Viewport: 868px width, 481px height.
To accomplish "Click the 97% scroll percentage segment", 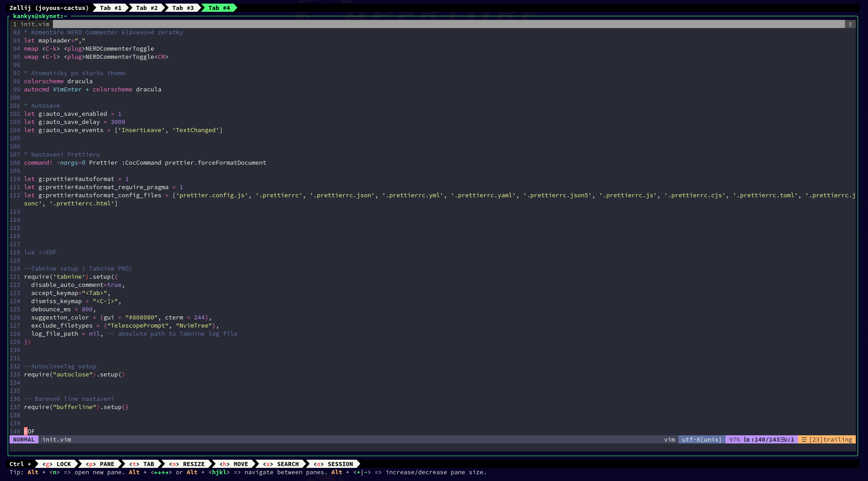I will tap(735, 439).
